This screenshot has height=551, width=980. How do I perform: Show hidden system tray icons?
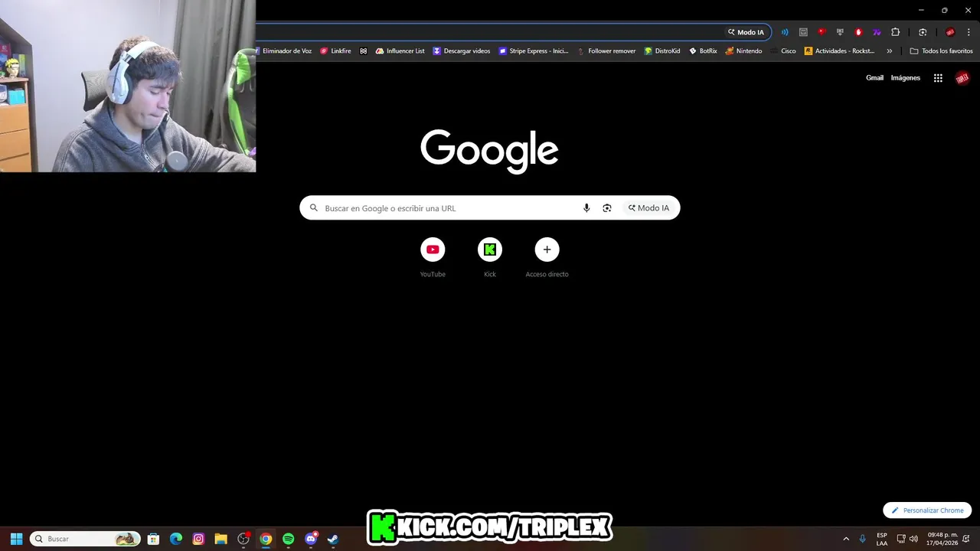846,539
